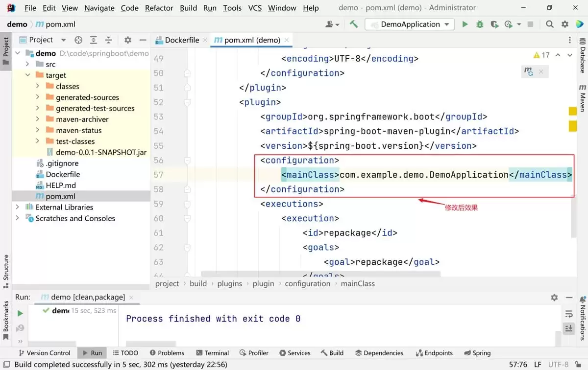Switch to the Dockerfile editor tab
The image size is (588, 370).
point(182,40)
